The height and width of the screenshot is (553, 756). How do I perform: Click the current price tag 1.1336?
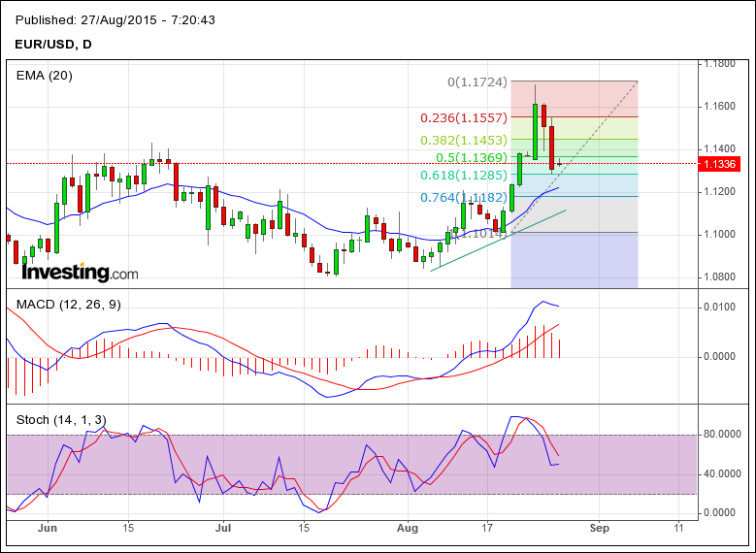pos(719,164)
